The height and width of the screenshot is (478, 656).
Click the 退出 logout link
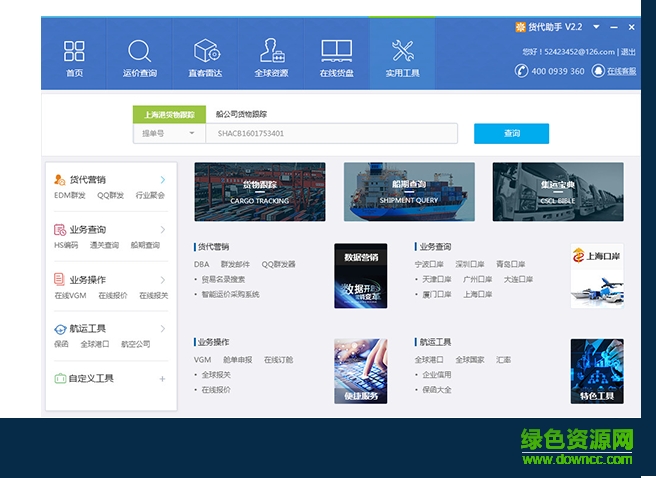click(x=628, y=51)
